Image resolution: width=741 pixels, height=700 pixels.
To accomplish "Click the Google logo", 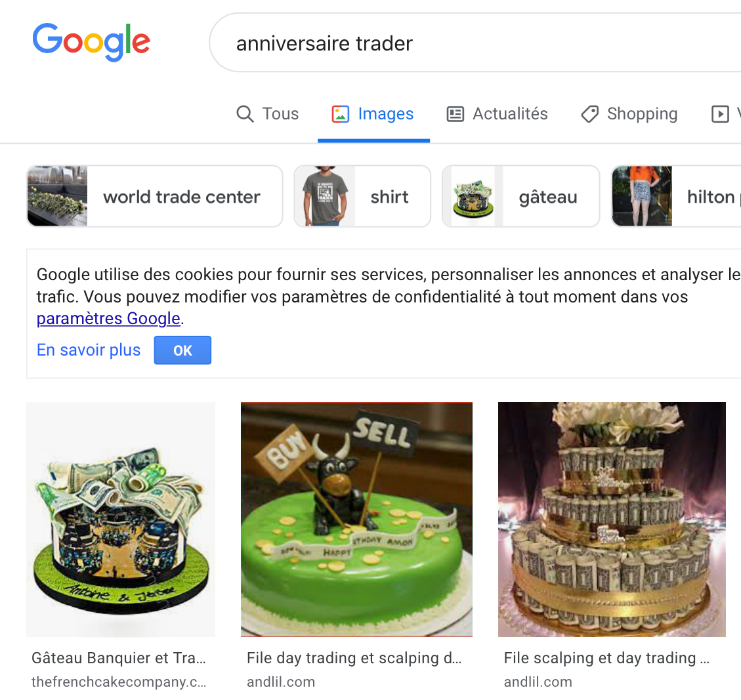I will click(x=91, y=41).
